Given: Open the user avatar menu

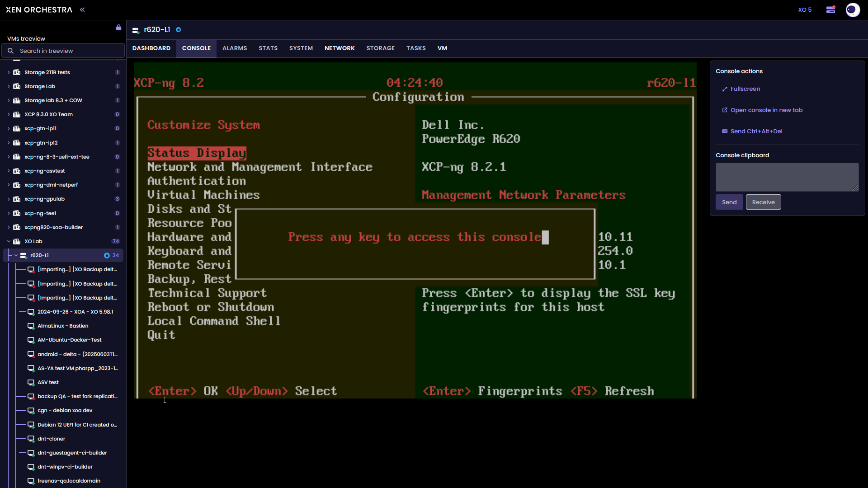Looking at the screenshot, I should (853, 9).
